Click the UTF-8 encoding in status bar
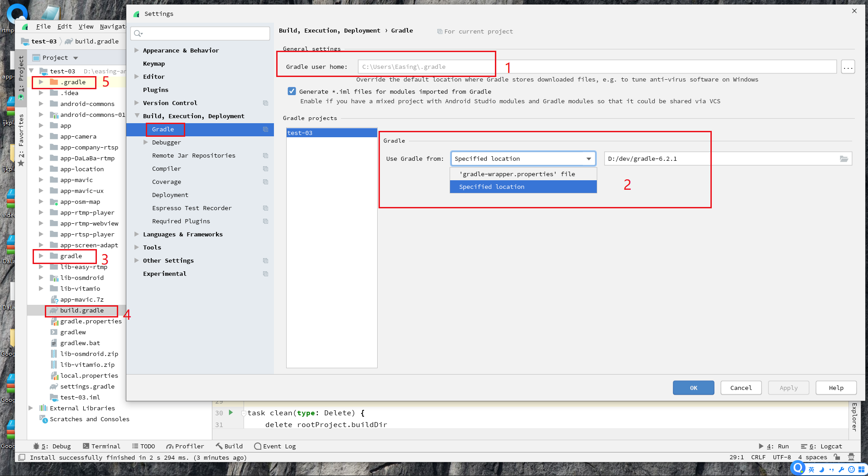The height and width of the screenshot is (476, 868). pyautogui.click(x=782, y=457)
